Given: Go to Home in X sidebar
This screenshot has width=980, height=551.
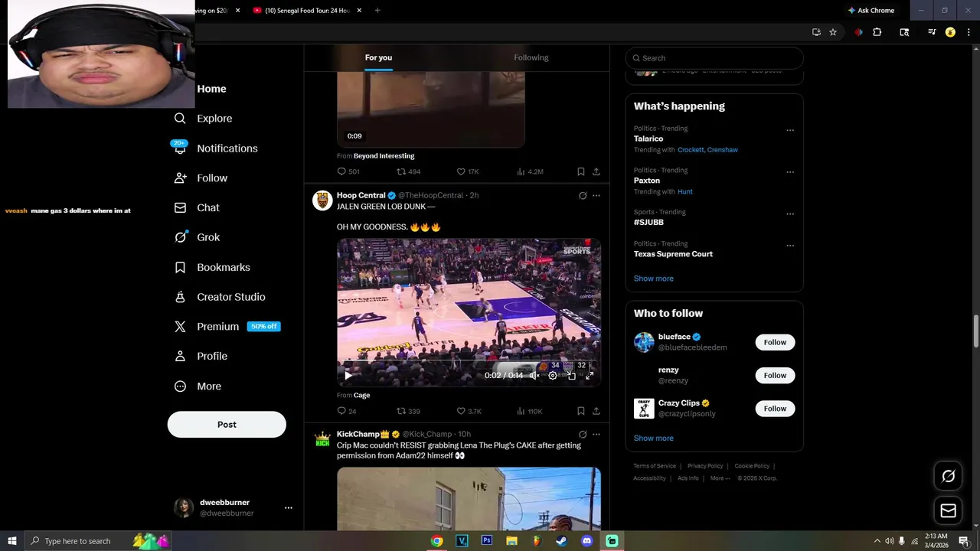Looking at the screenshot, I should click(211, 89).
